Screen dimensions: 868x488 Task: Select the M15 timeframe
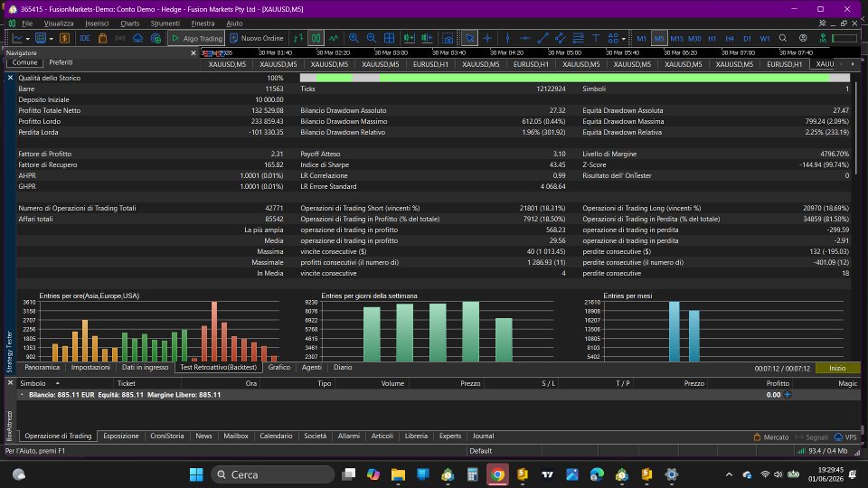(676, 38)
